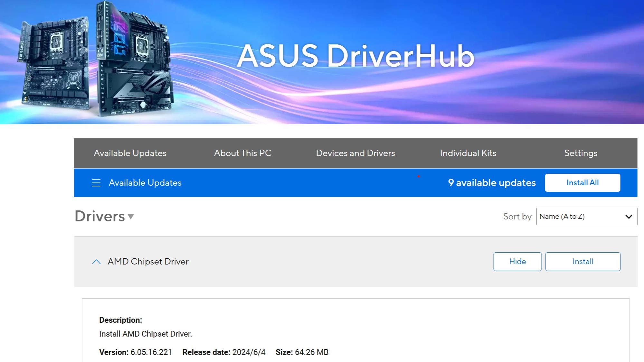
Task: Click the Size 64.26 MB text
Action: pyautogui.click(x=302, y=352)
